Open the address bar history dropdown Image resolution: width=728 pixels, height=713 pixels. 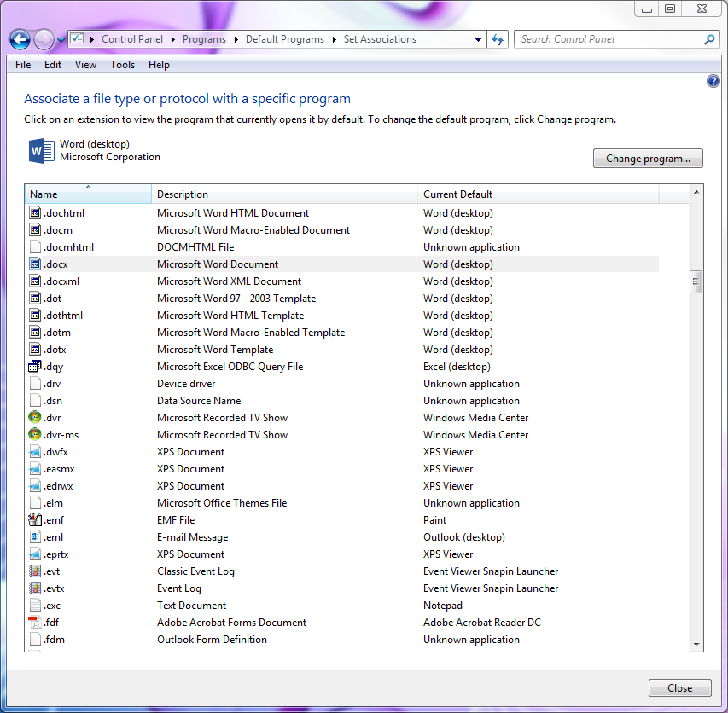pyautogui.click(x=478, y=40)
